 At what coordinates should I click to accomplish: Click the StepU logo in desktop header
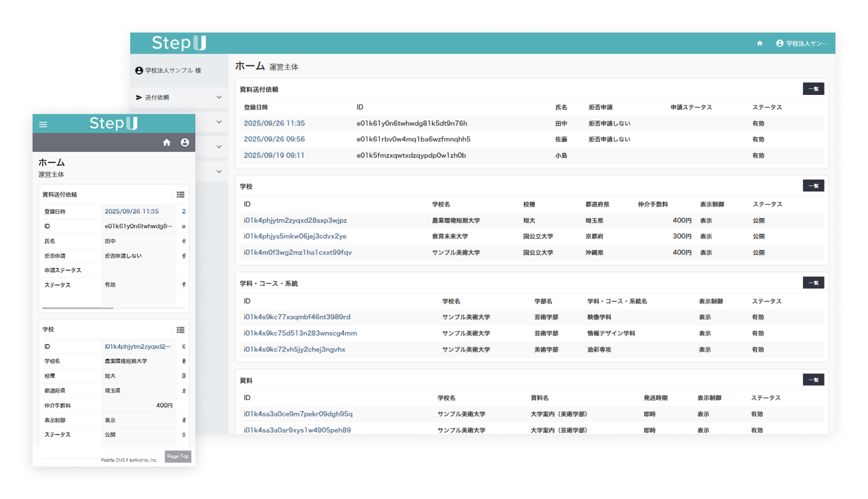178,43
